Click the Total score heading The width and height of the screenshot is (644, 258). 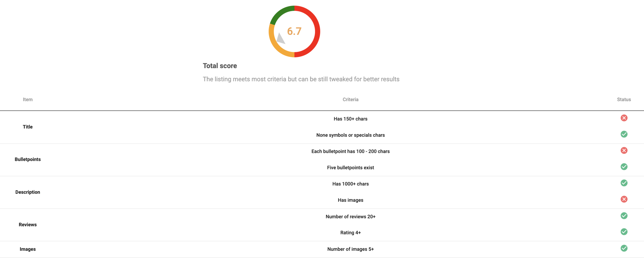(x=220, y=66)
